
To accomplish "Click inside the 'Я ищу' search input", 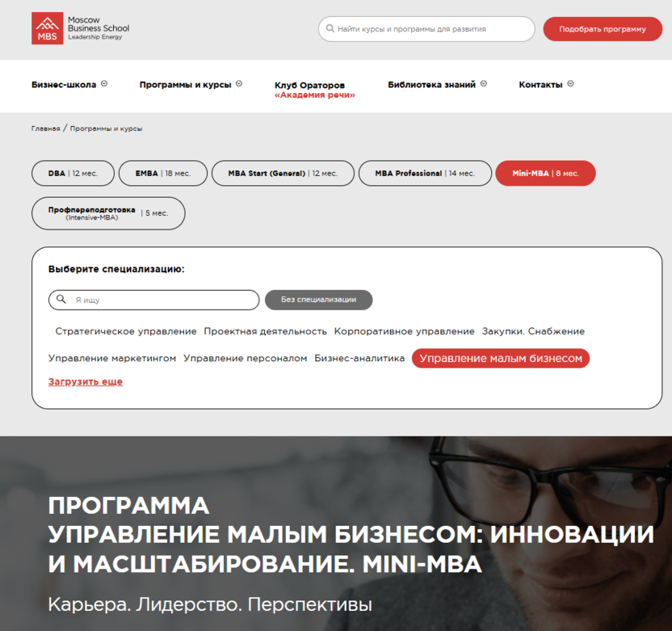I will [x=153, y=300].
